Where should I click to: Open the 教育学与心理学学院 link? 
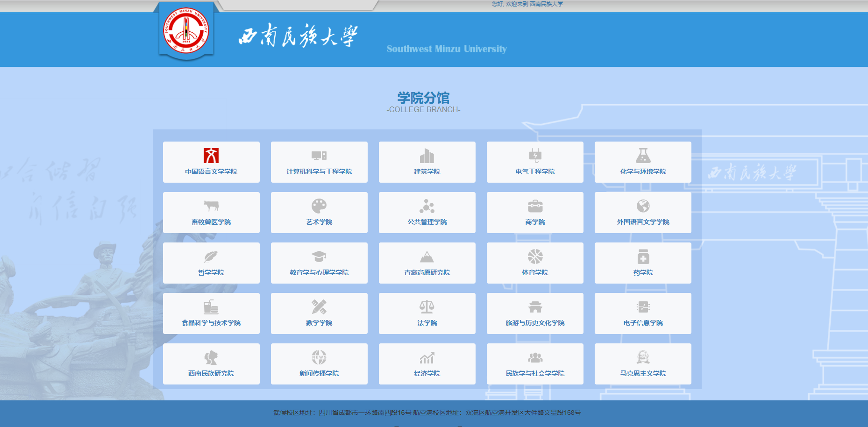(x=319, y=272)
